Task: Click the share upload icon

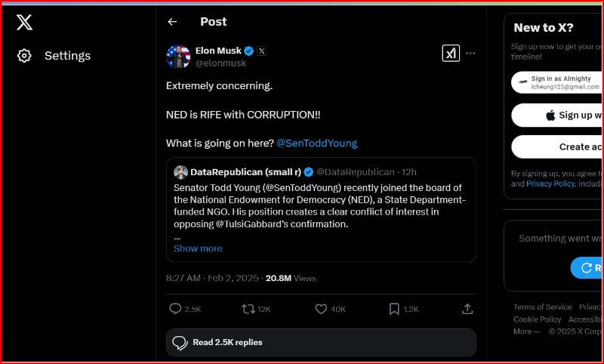Action: [x=467, y=309]
